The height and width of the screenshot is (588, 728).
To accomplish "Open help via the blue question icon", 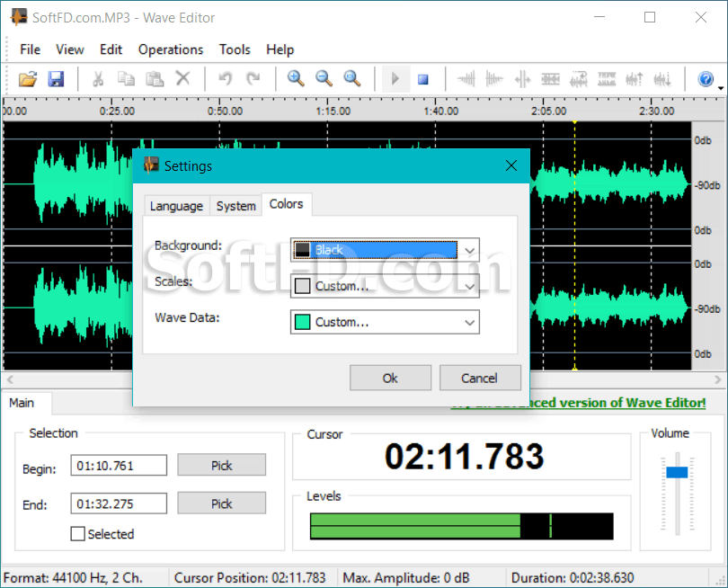I will pyautogui.click(x=706, y=79).
